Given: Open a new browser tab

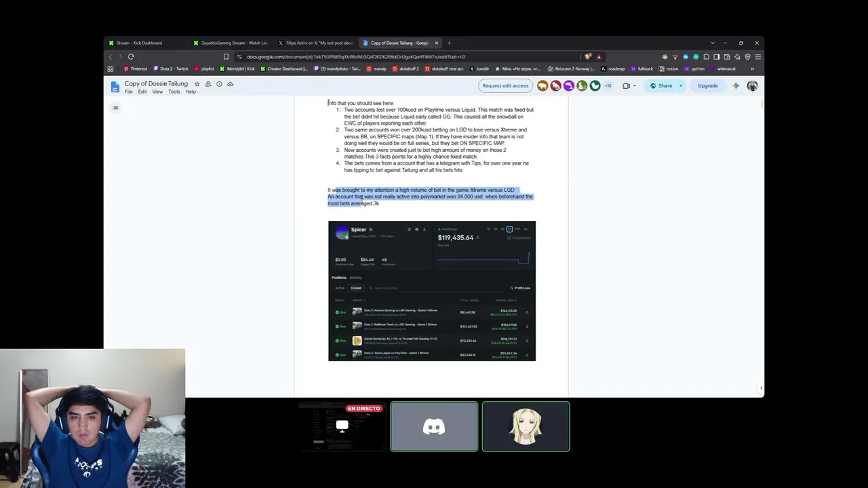Looking at the screenshot, I should coord(449,43).
